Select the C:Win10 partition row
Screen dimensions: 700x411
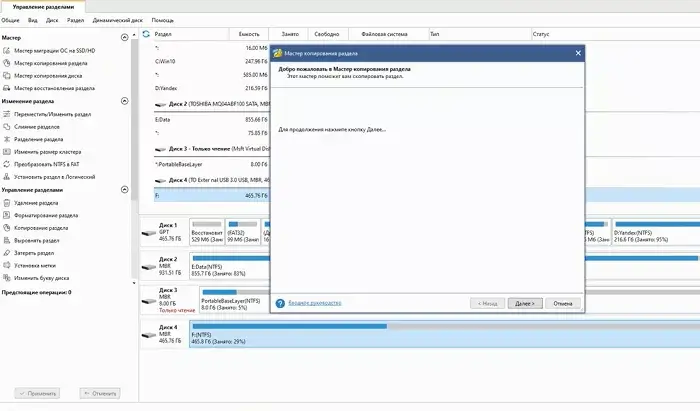tap(212, 62)
